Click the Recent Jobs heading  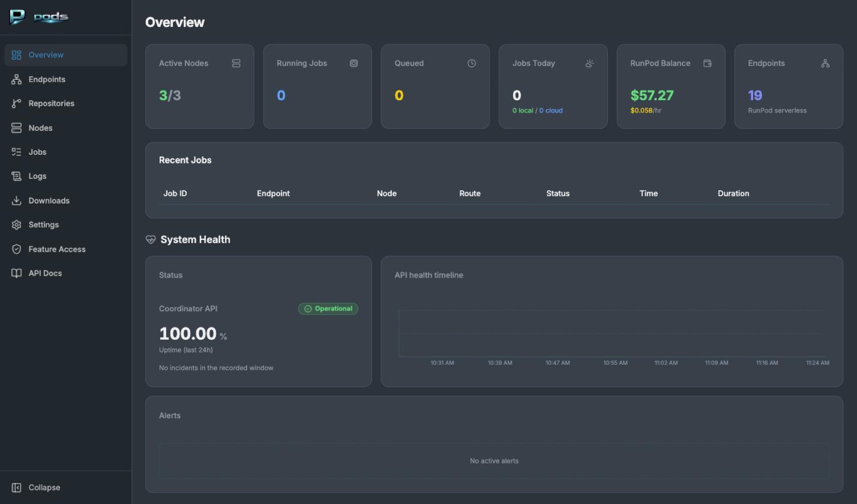[185, 160]
